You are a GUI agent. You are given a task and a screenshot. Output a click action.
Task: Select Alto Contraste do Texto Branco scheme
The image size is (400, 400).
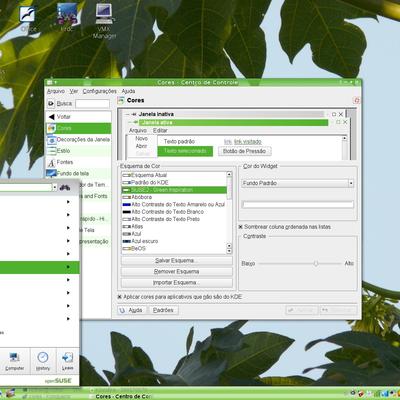click(174, 212)
